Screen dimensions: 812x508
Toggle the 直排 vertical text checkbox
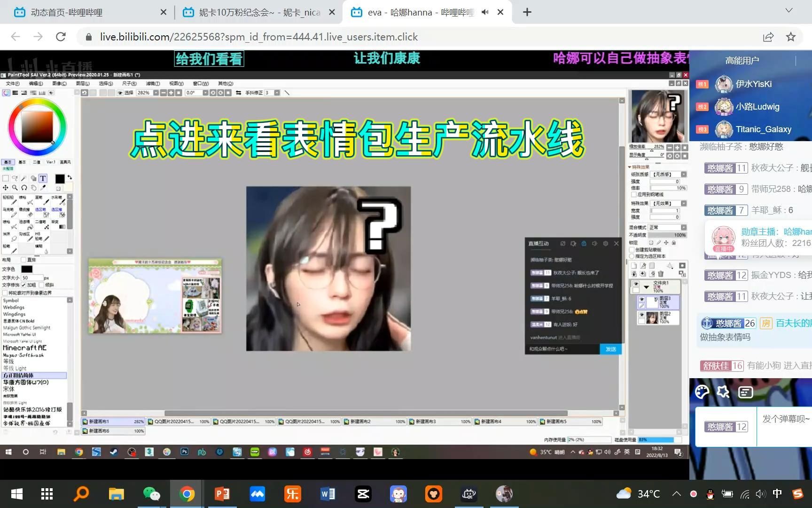pos(23,260)
